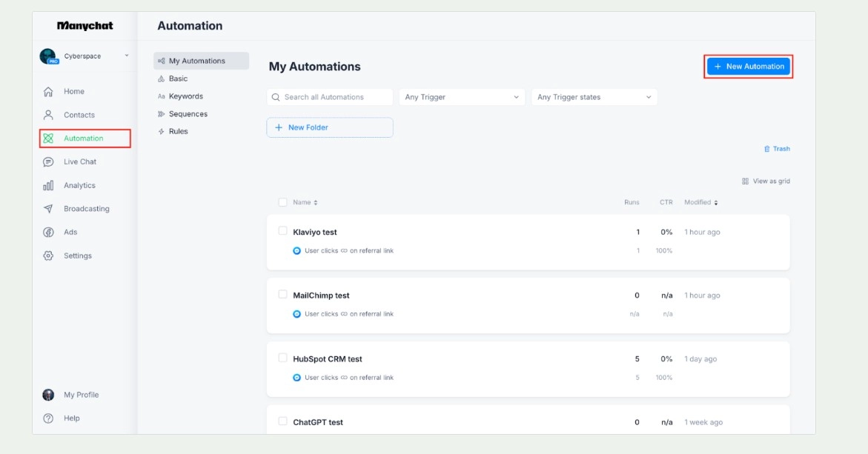Expand the Cyberspace account dropdown chevron
The height and width of the screenshot is (454, 868).
click(127, 56)
